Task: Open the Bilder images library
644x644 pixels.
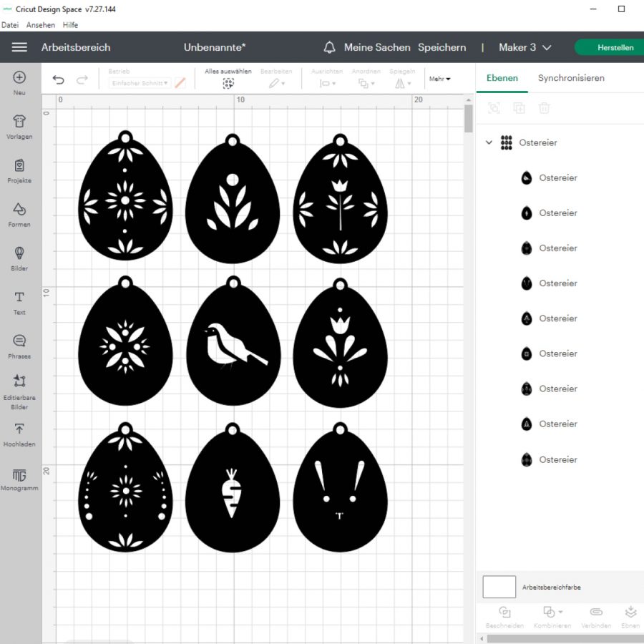Action: click(x=19, y=253)
